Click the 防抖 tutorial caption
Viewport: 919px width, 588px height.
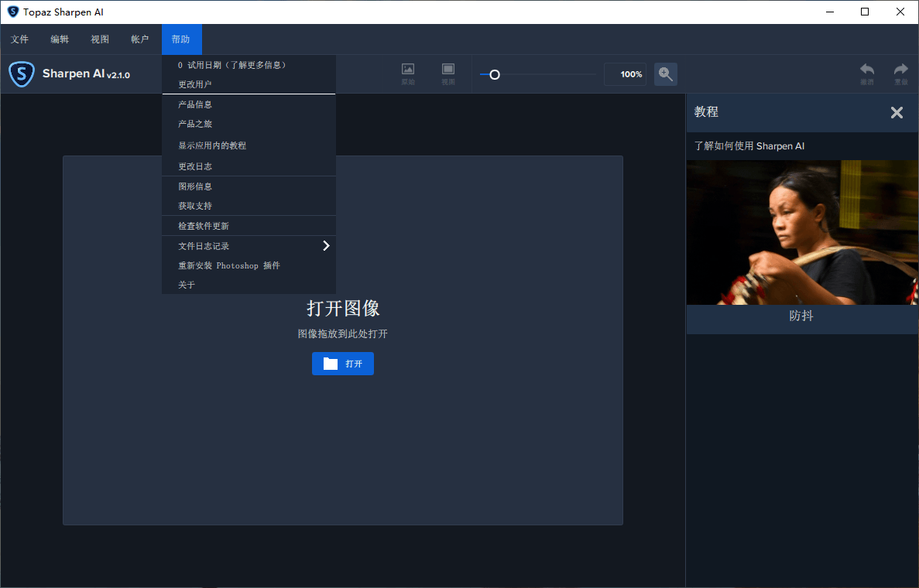click(801, 316)
